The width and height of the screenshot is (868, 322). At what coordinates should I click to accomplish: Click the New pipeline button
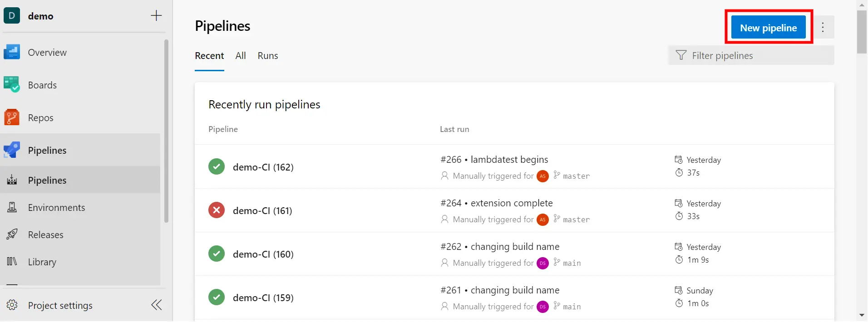click(768, 27)
